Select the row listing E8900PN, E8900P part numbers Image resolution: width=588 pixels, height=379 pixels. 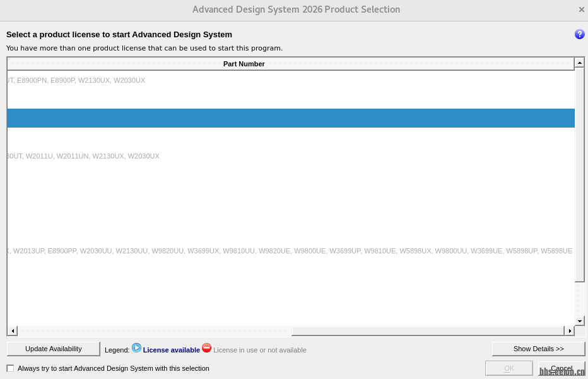[x=290, y=80]
